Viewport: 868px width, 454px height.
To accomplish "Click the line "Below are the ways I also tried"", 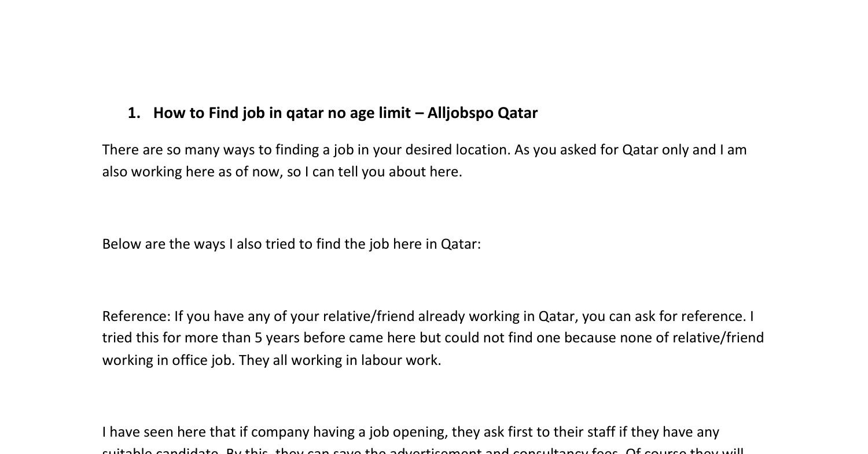I will [291, 244].
